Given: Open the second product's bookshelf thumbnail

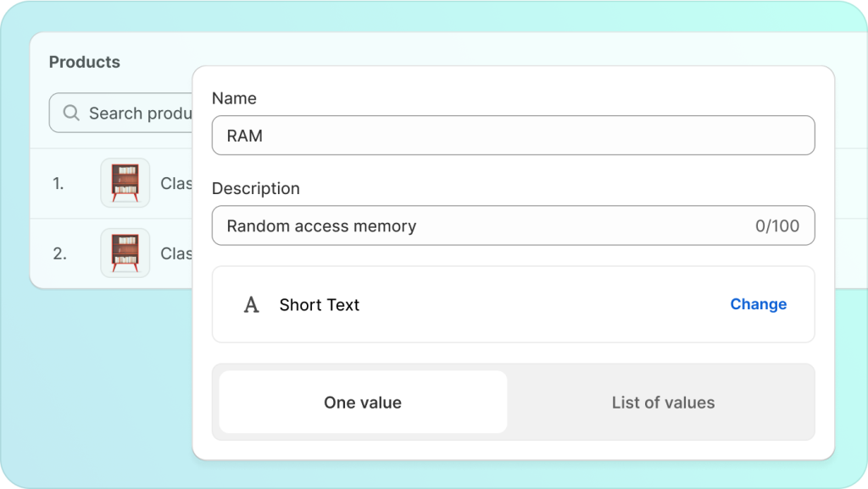Looking at the screenshot, I should pos(125,253).
